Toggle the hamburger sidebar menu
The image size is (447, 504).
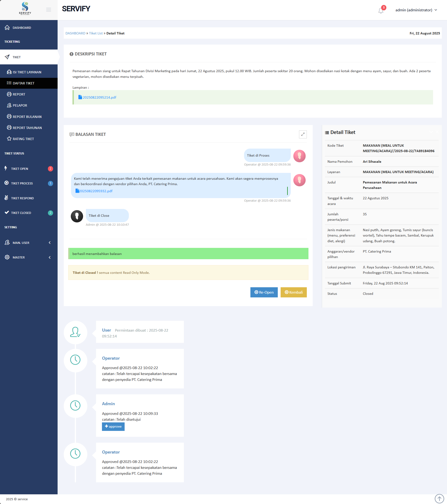pyautogui.click(x=49, y=10)
